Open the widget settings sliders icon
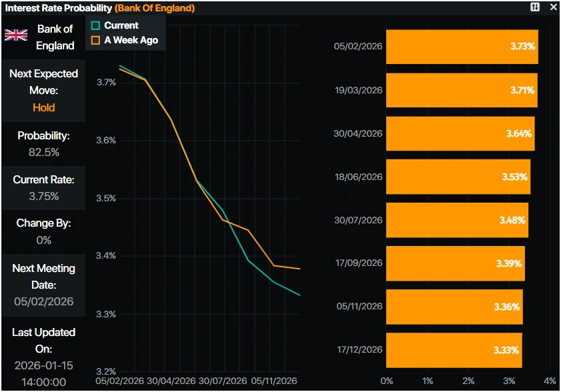Viewport: 561px width, 392px height. (535, 7)
